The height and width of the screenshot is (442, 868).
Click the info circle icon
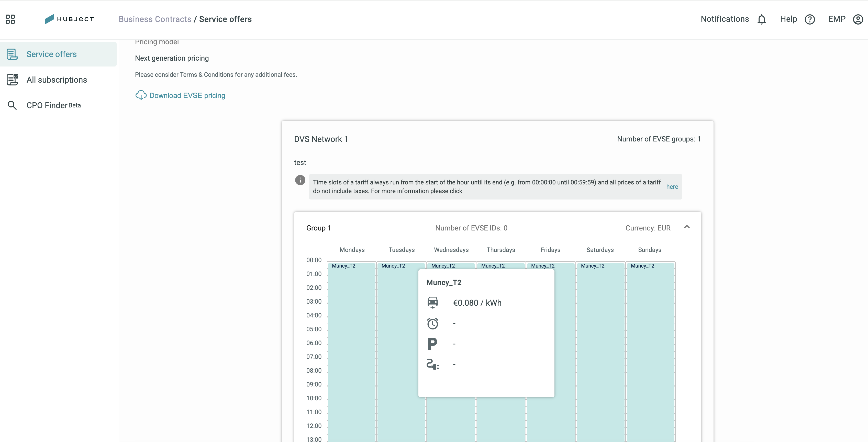click(300, 180)
